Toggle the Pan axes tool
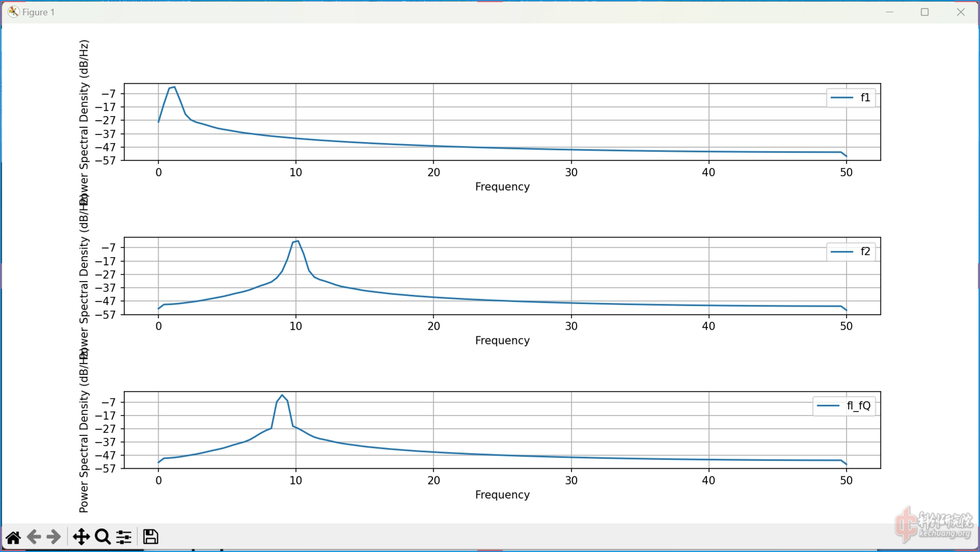 (81, 537)
